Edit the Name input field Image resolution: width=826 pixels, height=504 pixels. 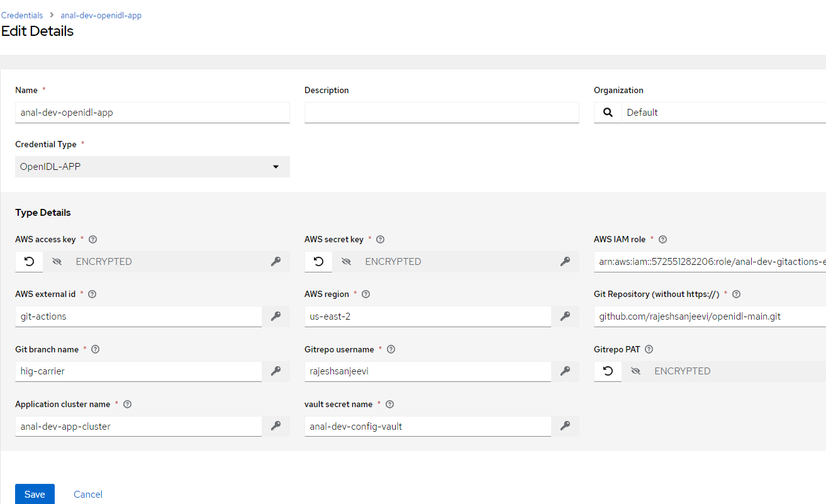coord(152,113)
